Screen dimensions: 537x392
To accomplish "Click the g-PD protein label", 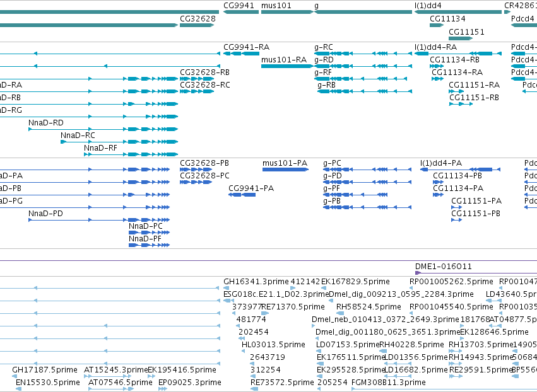I will click(332, 176).
